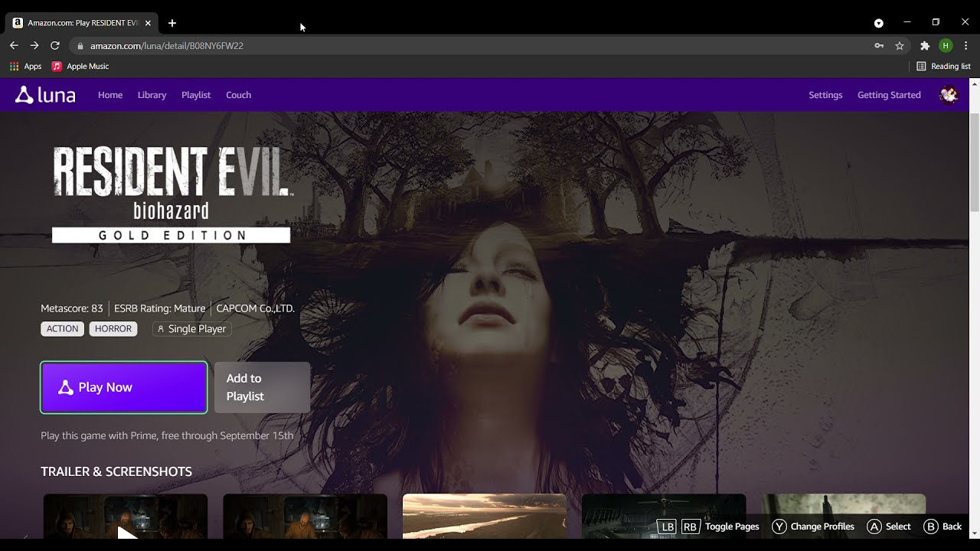Viewport: 980px width, 551px height.
Task: Click the ESRB Rating: Mature text
Action: point(160,308)
